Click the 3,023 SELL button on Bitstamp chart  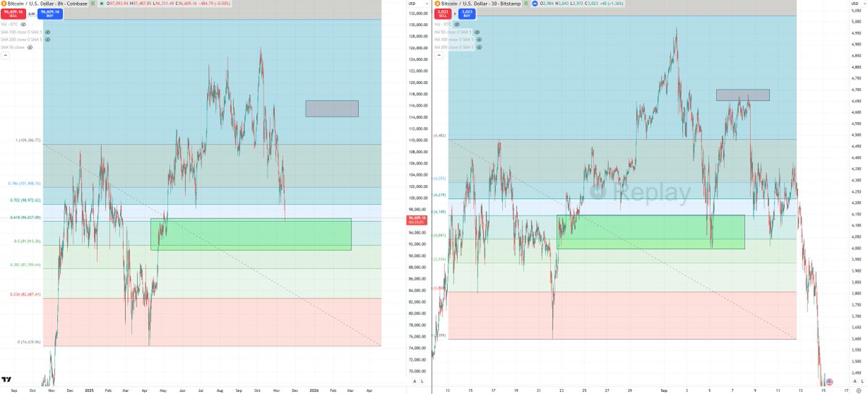(x=443, y=14)
